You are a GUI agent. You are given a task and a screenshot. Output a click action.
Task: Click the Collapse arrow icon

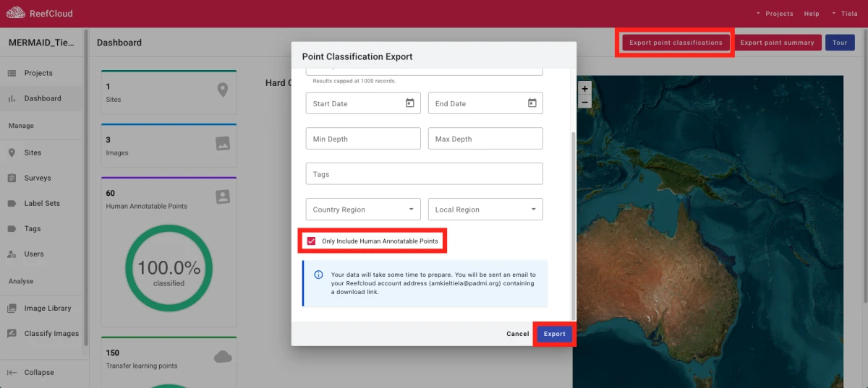point(12,372)
